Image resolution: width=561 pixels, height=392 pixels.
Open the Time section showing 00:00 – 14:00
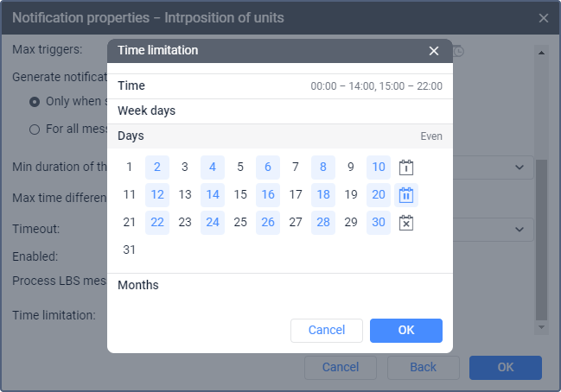[x=279, y=86]
